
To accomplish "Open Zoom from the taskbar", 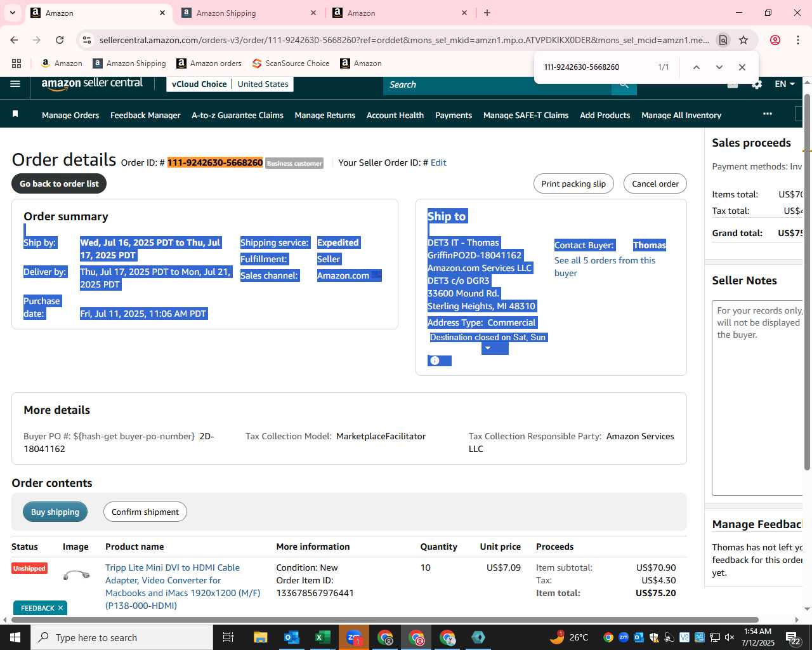I will tap(353, 637).
